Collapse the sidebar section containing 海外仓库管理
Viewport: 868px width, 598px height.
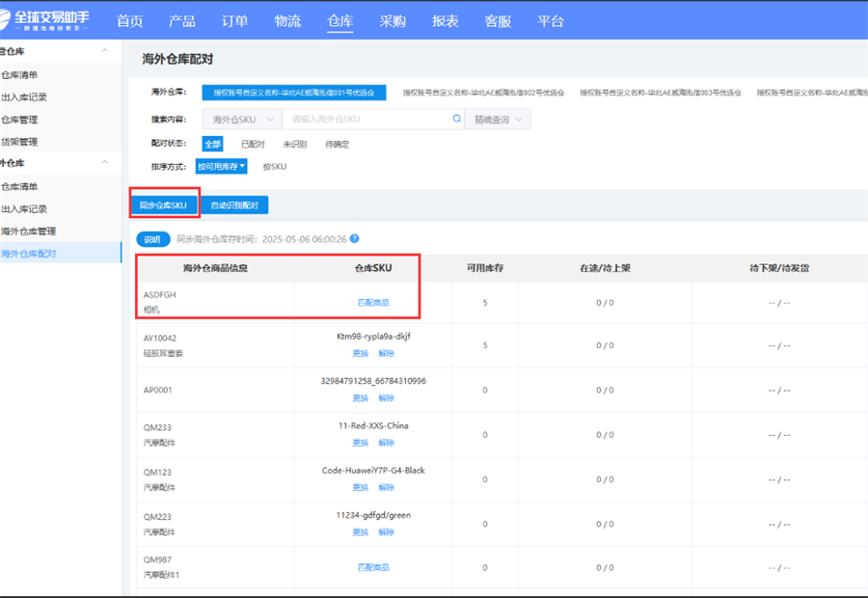104,163
